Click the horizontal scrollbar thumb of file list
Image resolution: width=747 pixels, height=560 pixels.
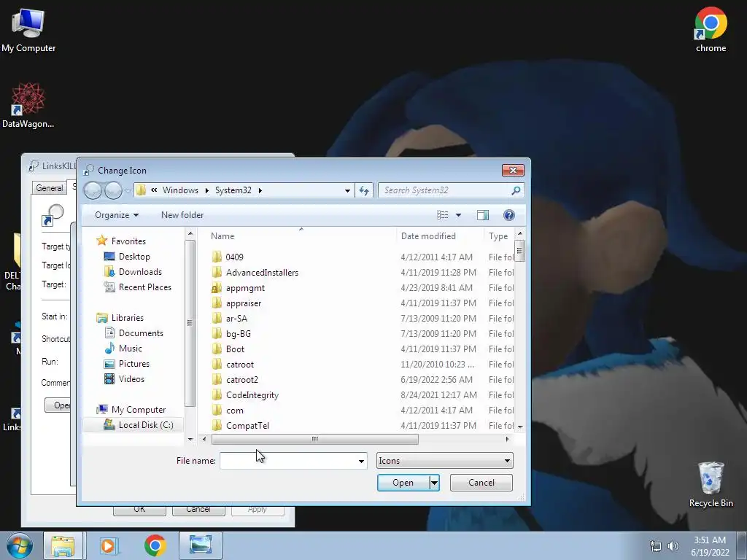click(x=315, y=439)
